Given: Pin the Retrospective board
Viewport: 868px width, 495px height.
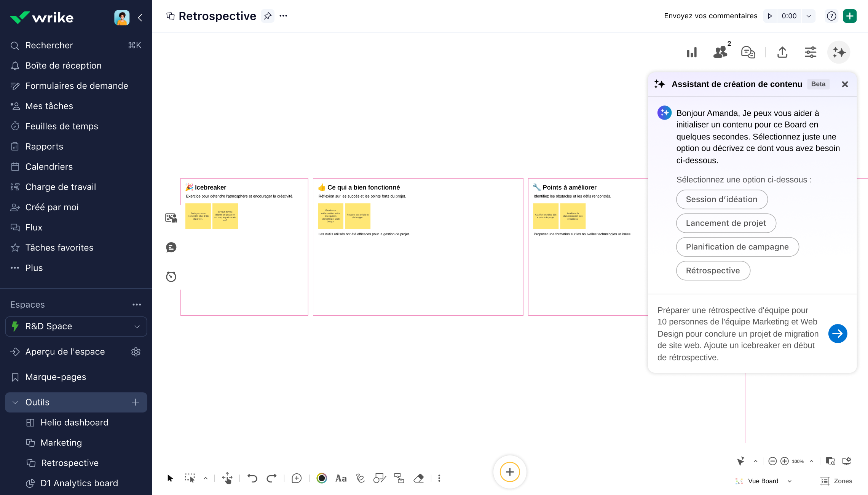Looking at the screenshot, I should click(268, 16).
